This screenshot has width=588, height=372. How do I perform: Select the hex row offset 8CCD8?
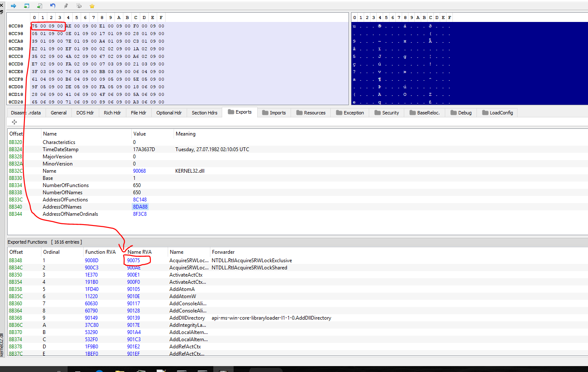click(x=16, y=64)
